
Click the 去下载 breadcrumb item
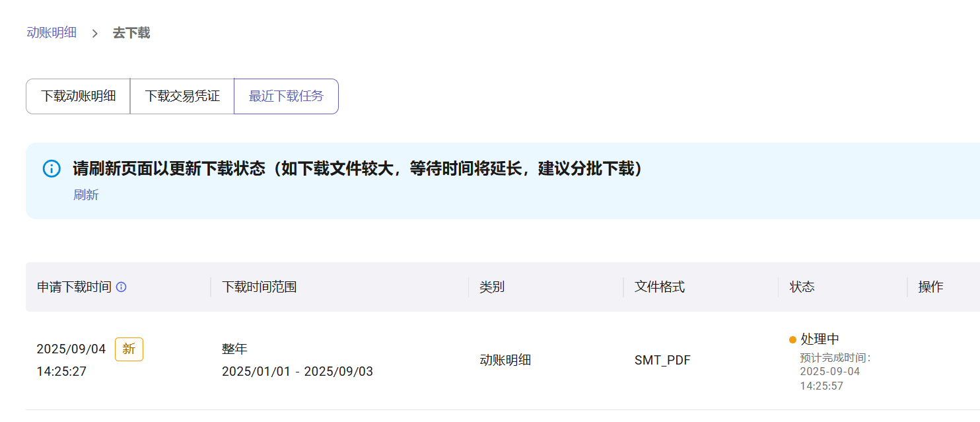pos(131,32)
